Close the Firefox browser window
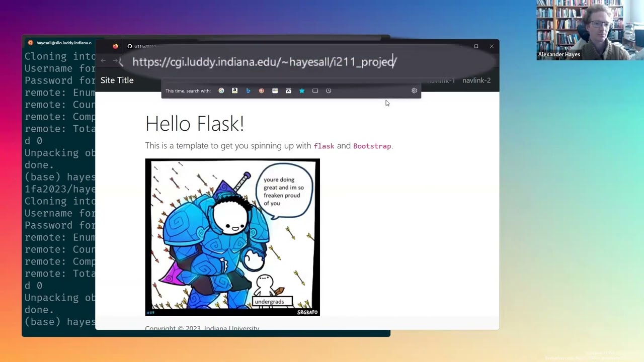644x362 pixels. point(492,46)
